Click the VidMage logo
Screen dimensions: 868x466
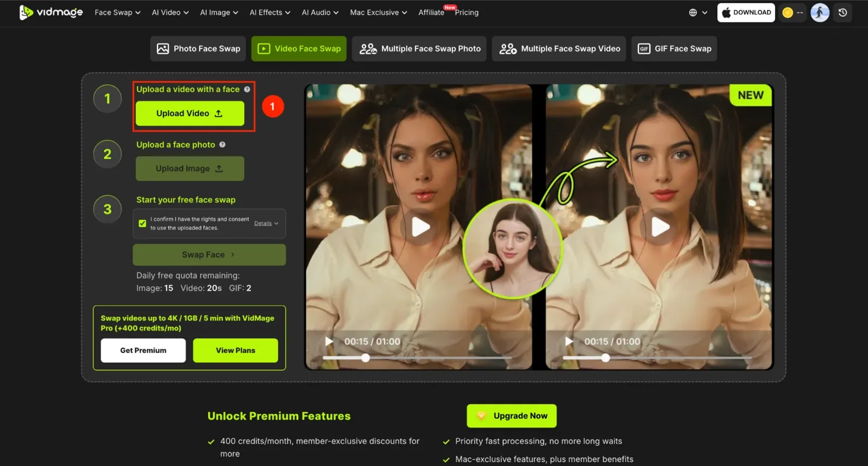[51, 12]
